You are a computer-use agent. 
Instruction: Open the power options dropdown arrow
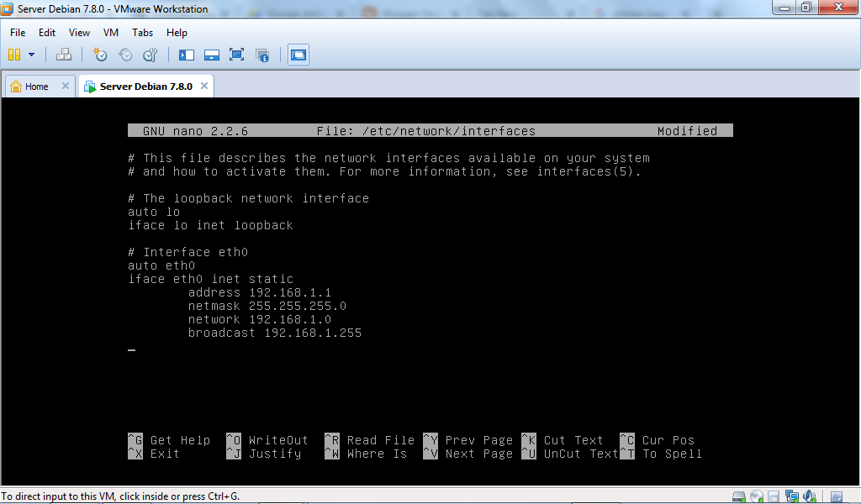pyautogui.click(x=31, y=55)
